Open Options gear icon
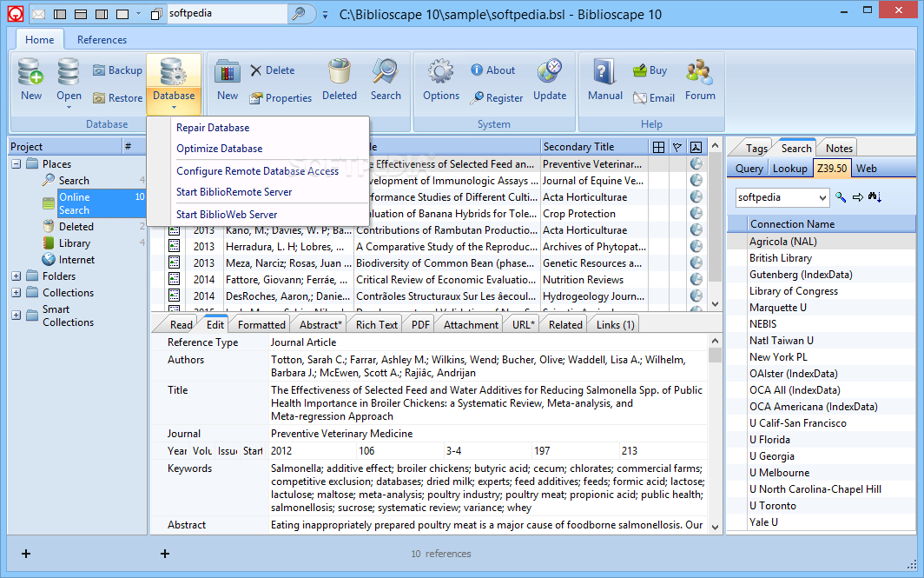The width and height of the screenshot is (924, 578). pos(441,71)
